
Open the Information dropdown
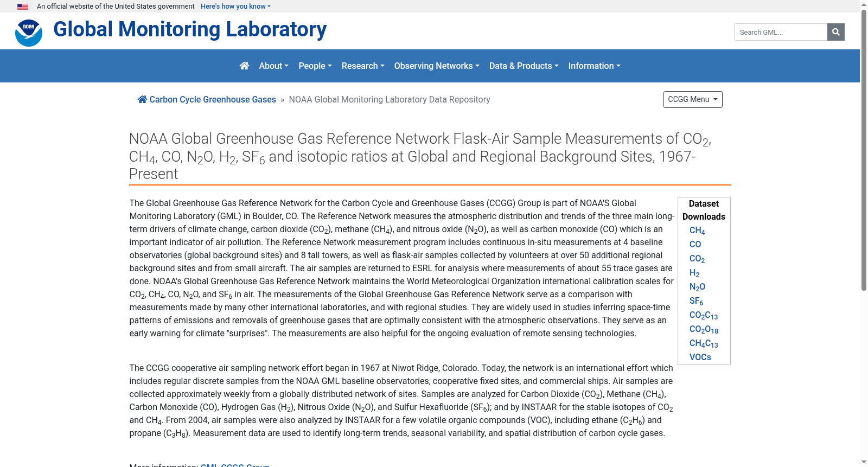(x=594, y=66)
